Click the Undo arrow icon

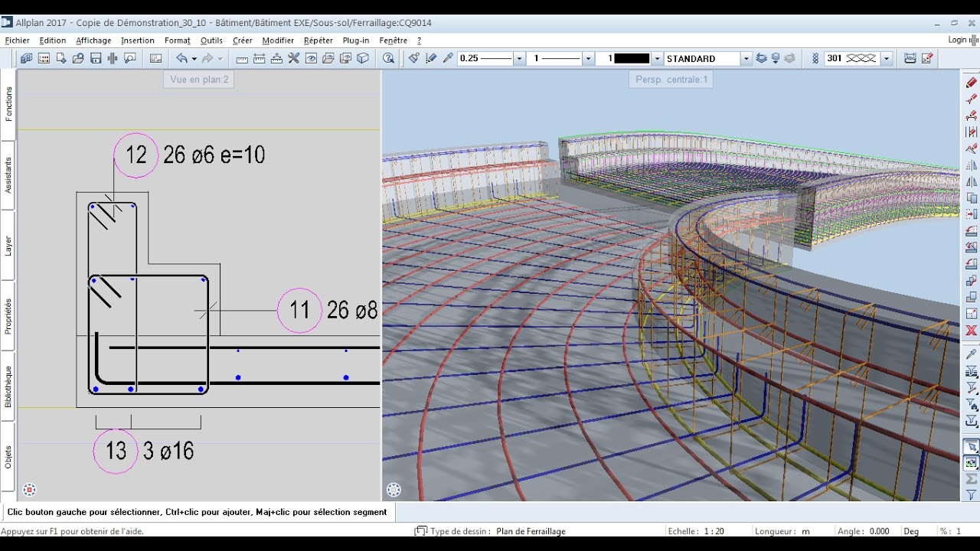coord(181,58)
